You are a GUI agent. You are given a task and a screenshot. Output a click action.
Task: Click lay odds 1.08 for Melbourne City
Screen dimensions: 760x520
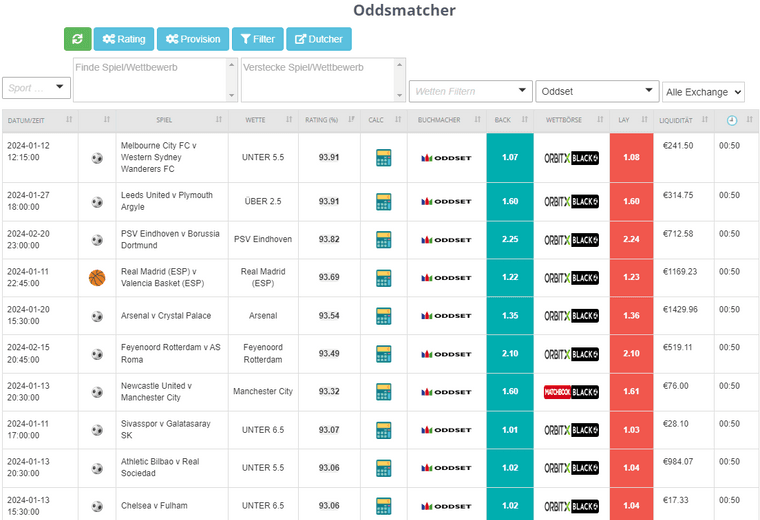[632, 158]
